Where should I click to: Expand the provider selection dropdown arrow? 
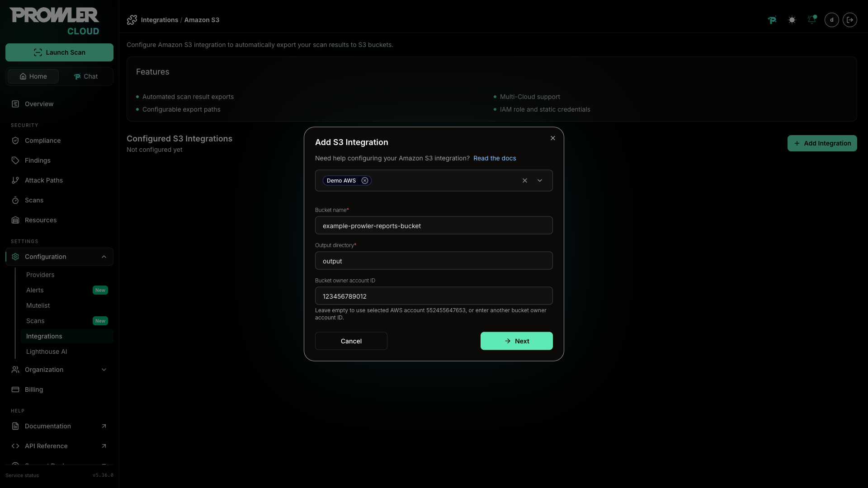[540, 180]
